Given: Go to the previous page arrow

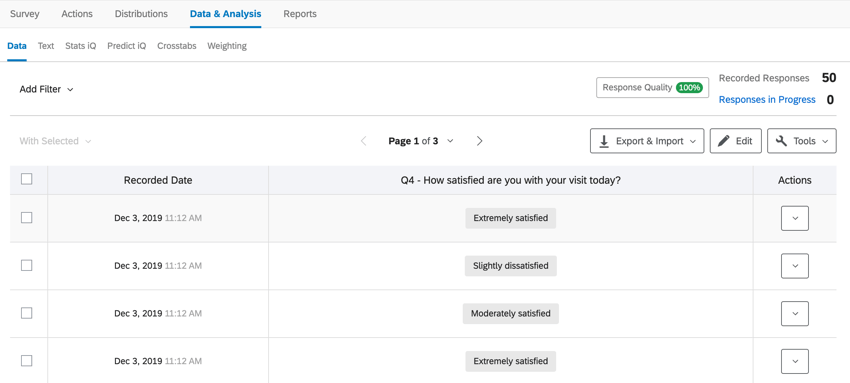Looking at the screenshot, I should pyautogui.click(x=364, y=141).
